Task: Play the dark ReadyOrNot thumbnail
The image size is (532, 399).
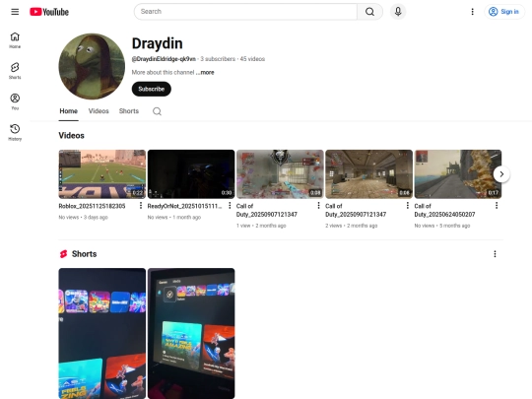Action: (x=191, y=174)
